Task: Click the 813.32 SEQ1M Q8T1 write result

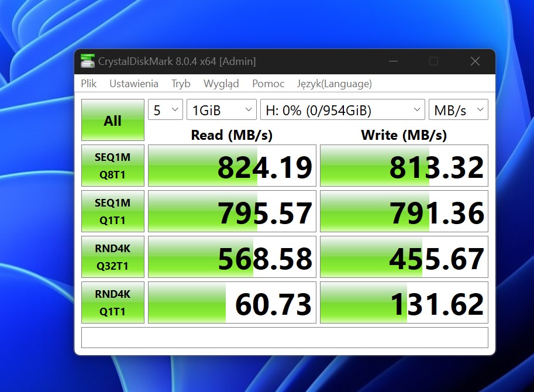Action: [404, 166]
